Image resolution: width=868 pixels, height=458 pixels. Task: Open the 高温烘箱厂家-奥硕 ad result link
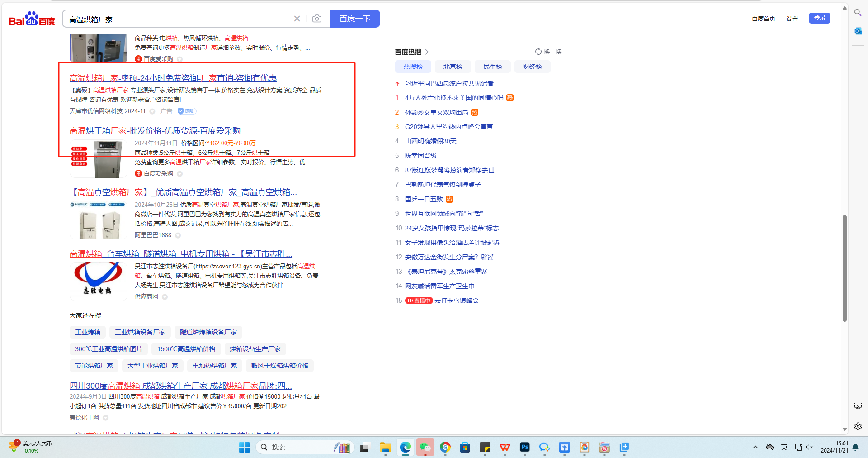pyautogui.click(x=173, y=78)
